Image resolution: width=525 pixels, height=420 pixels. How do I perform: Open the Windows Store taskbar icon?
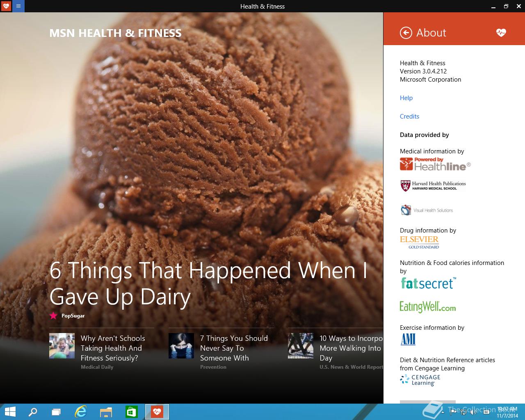(132, 412)
